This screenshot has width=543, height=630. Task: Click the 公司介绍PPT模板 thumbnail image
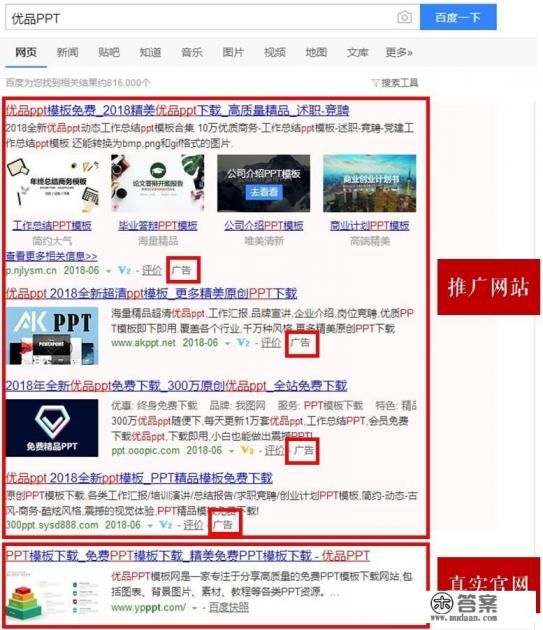264,183
